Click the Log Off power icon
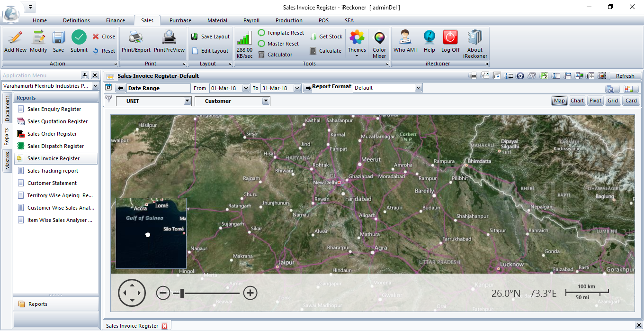The image size is (644, 331). (x=450, y=38)
